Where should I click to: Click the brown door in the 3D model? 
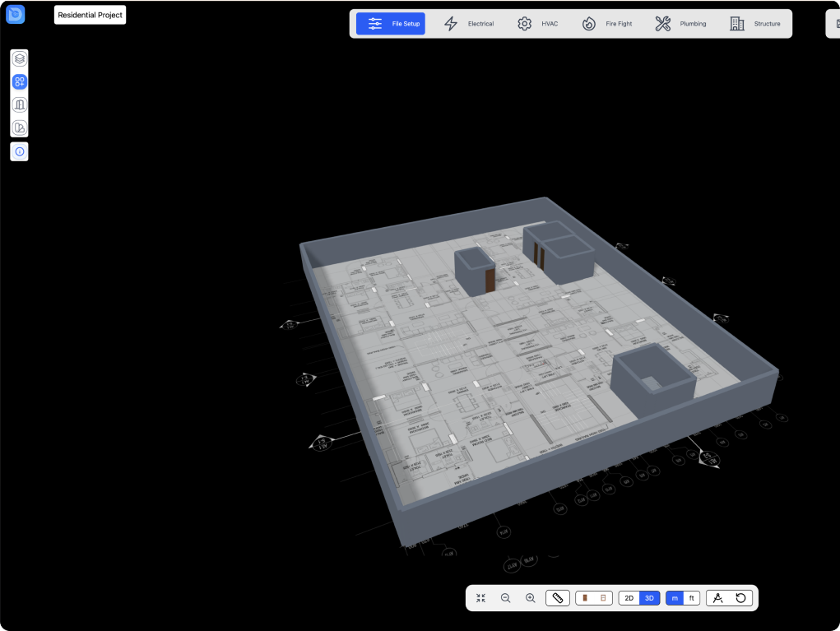[x=490, y=280]
